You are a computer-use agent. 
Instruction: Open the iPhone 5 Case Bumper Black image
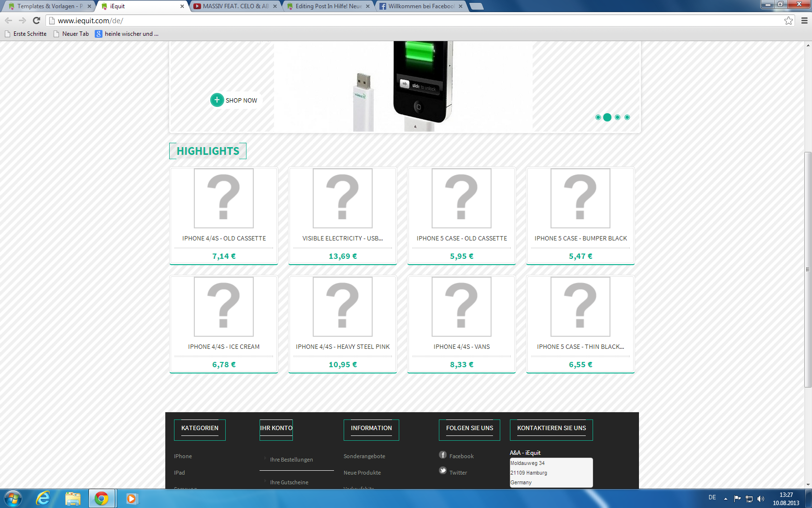point(580,198)
